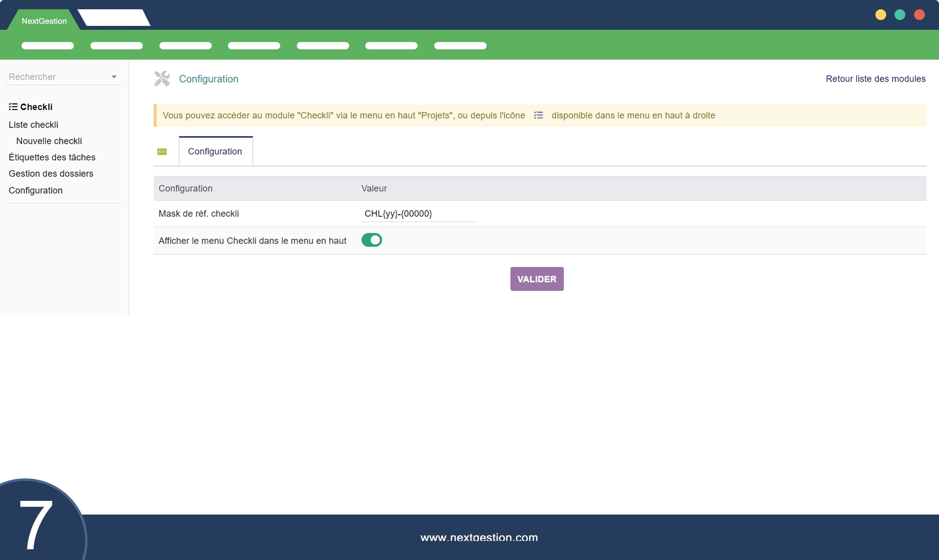Select the blank second browser tab
The width and height of the screenshot is (939, 560).
(114, 18)
